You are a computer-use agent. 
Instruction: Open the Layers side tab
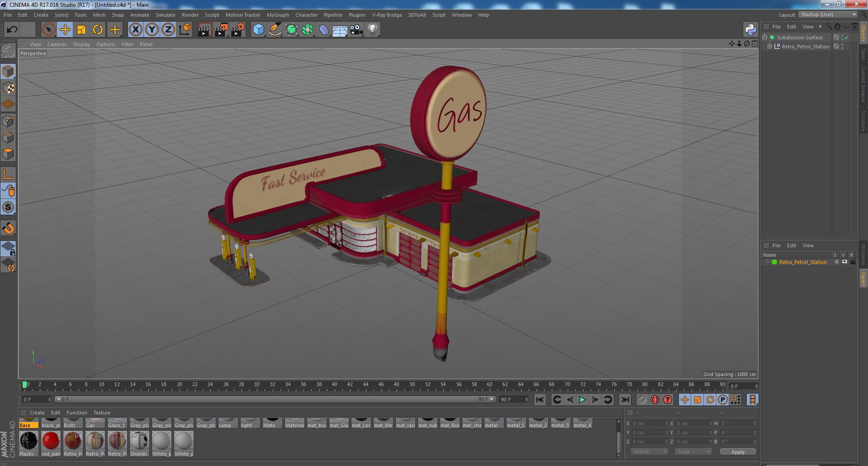pos(863,278)
